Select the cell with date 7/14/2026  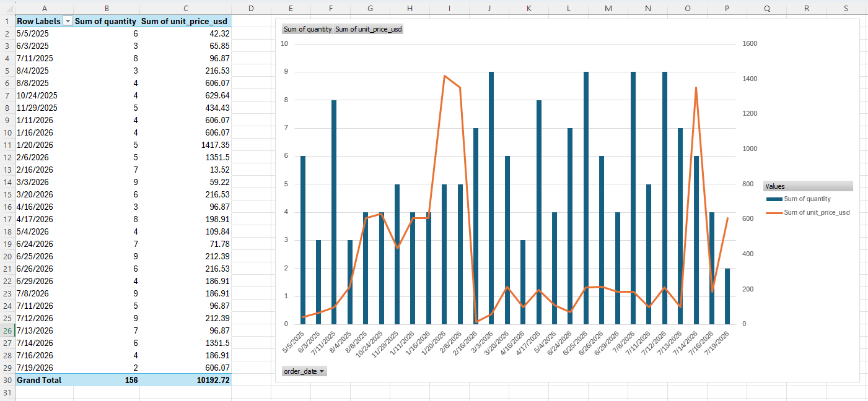point(44,343)
